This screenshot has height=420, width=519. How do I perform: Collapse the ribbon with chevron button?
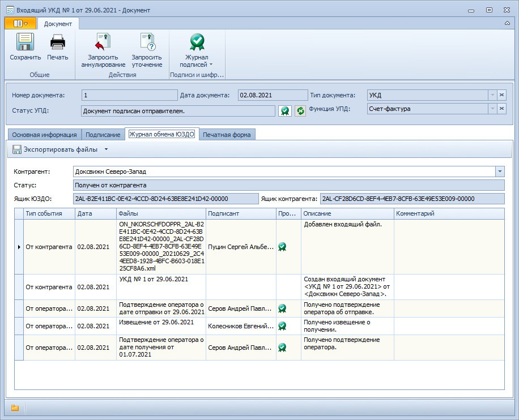(x=507, y=24)
